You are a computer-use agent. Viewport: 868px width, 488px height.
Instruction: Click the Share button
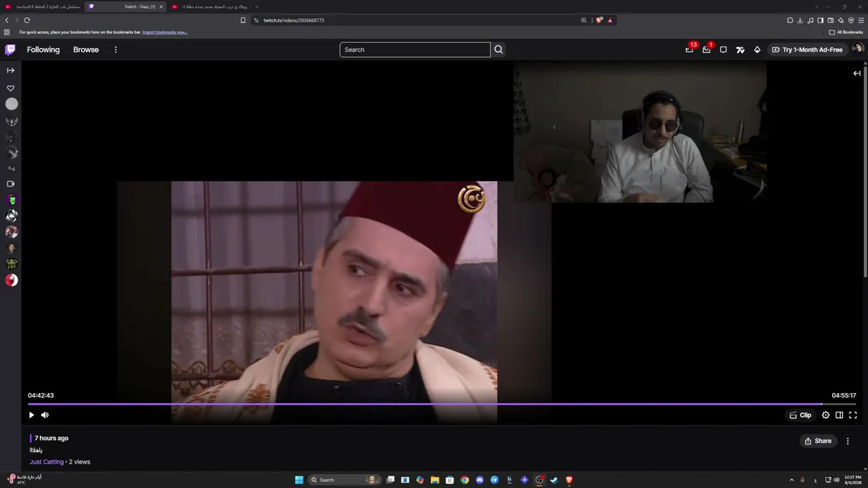tap(818, 441)
